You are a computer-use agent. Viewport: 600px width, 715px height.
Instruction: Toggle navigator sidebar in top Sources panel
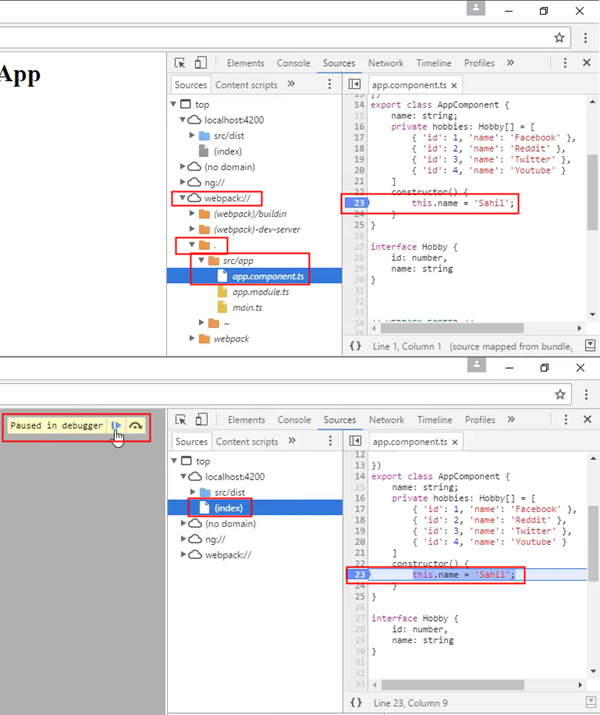click(x=354, y=84)
